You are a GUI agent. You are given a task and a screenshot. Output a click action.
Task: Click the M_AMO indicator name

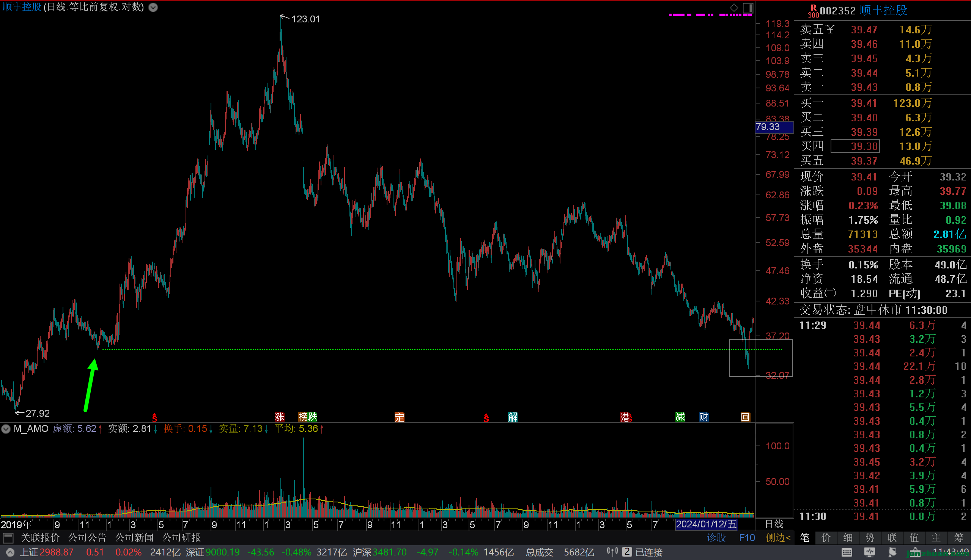[x=31, y=428]
